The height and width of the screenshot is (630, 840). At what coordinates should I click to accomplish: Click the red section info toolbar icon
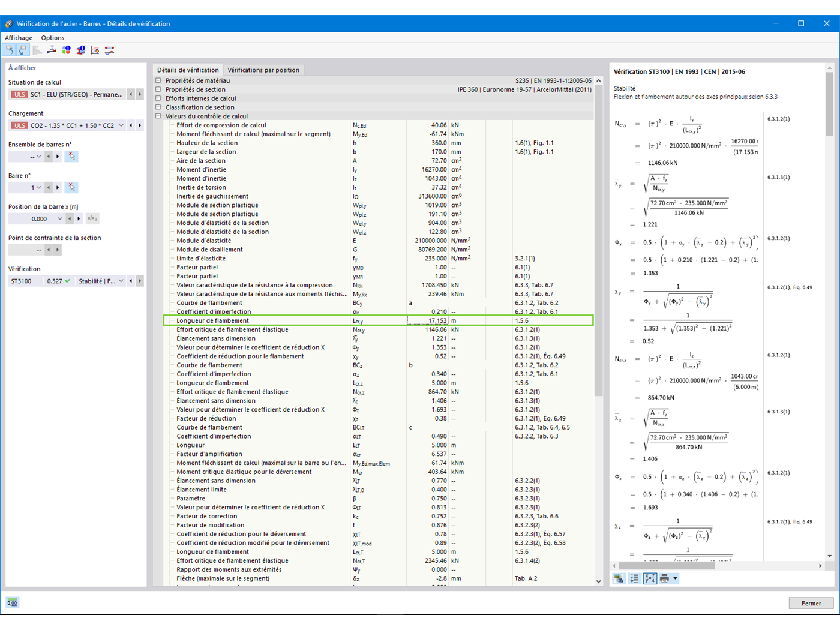(80, 50)
